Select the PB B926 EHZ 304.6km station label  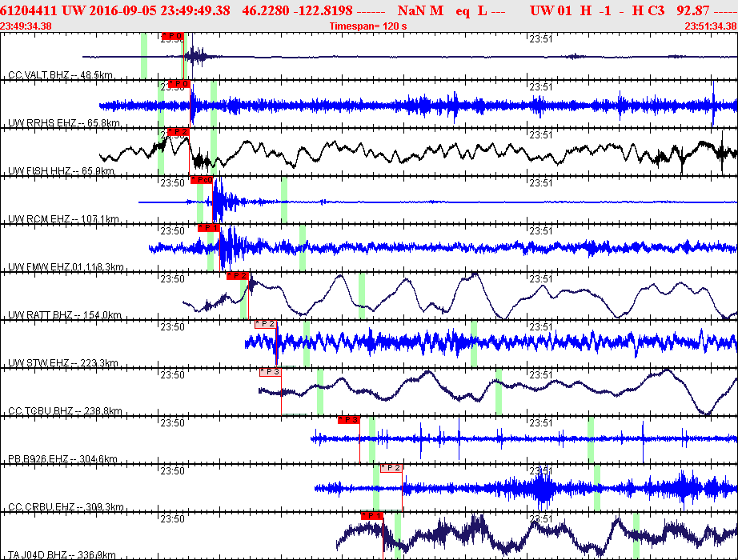(x=62, y=459)
